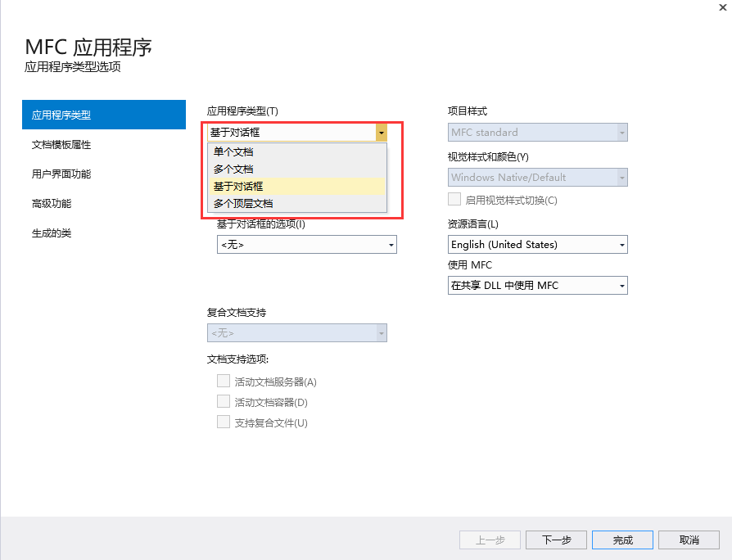Open the 资源语言 dropdown

[621, 244]
